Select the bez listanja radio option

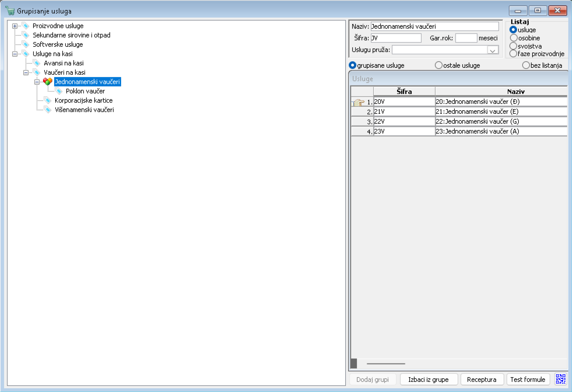526,65
